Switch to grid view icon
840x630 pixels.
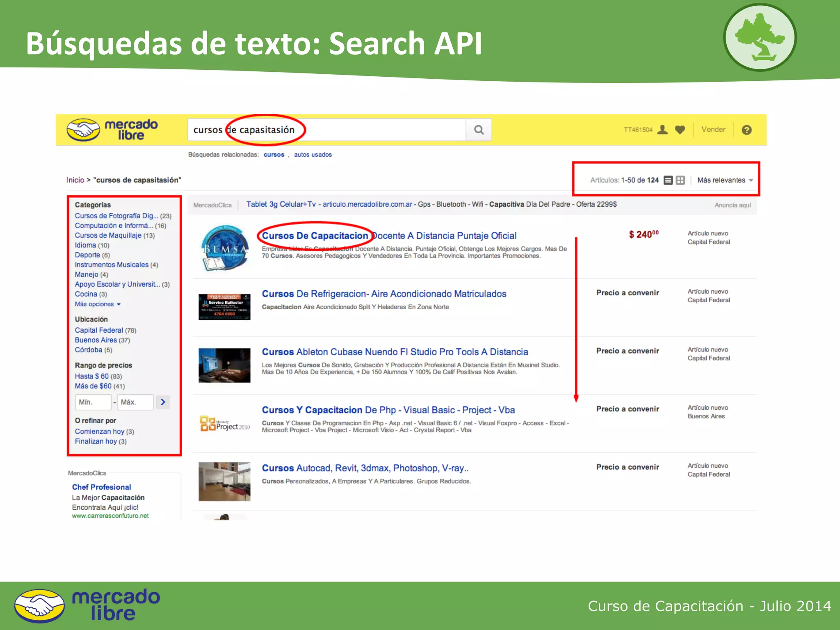coord(680,180)
